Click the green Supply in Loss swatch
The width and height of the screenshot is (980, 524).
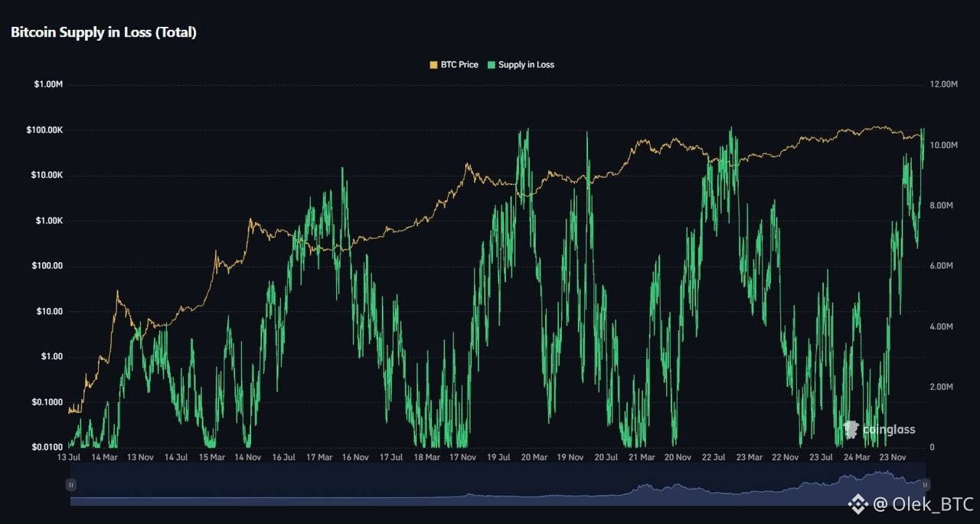(492, 65)
